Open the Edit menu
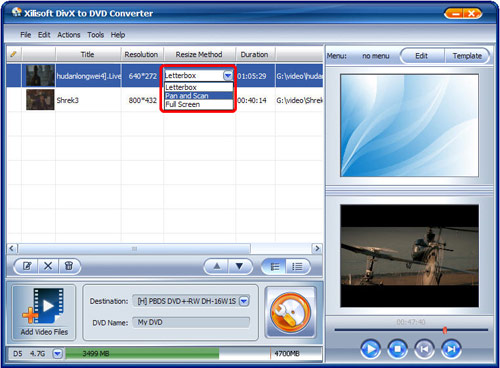 tap(44, 35)
